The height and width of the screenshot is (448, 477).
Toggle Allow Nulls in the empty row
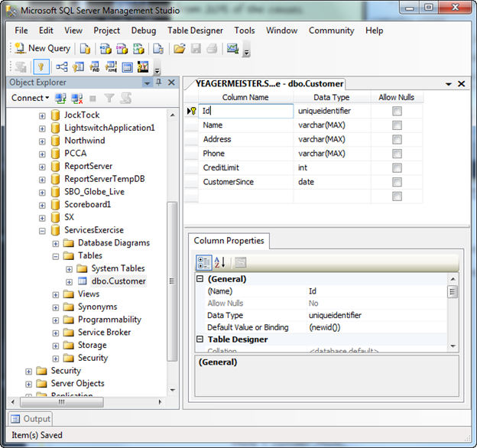coord(397,196)
